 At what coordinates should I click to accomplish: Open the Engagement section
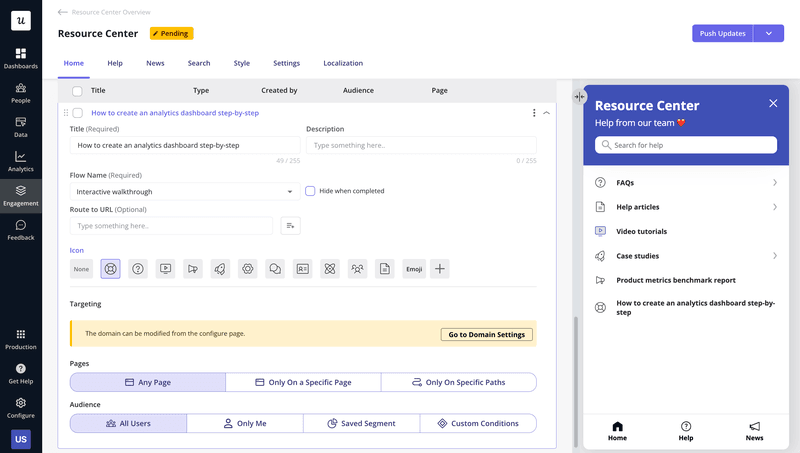coord(20,196)
